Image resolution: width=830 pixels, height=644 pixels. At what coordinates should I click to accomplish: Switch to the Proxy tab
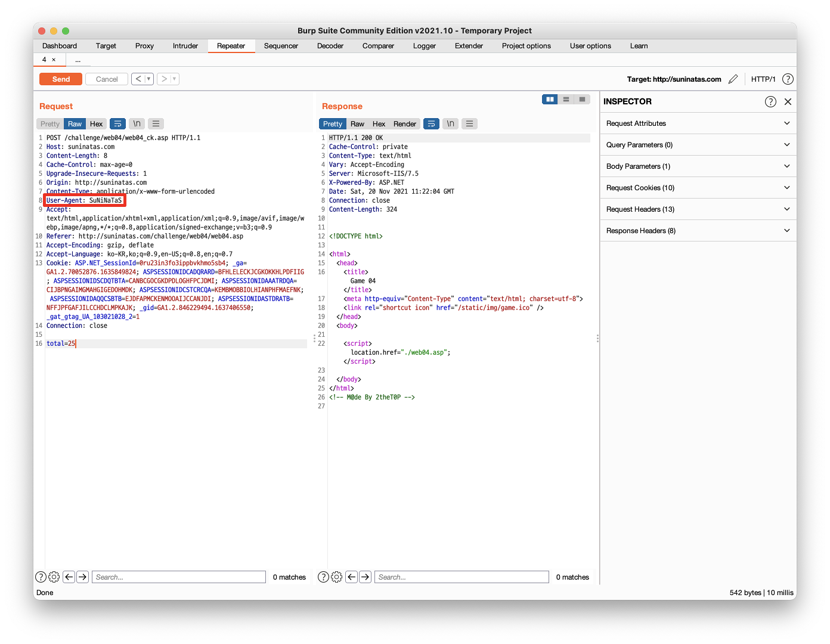coord(144,46)
